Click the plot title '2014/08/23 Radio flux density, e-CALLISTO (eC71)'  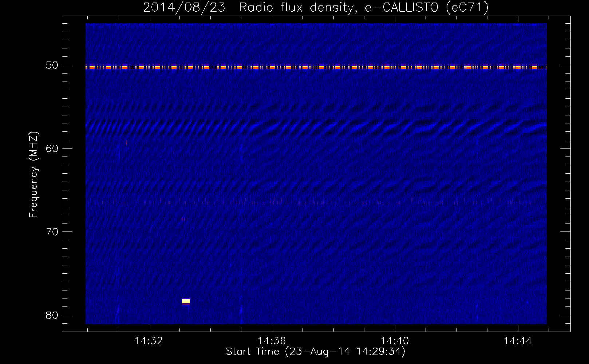tap(316, 7)
